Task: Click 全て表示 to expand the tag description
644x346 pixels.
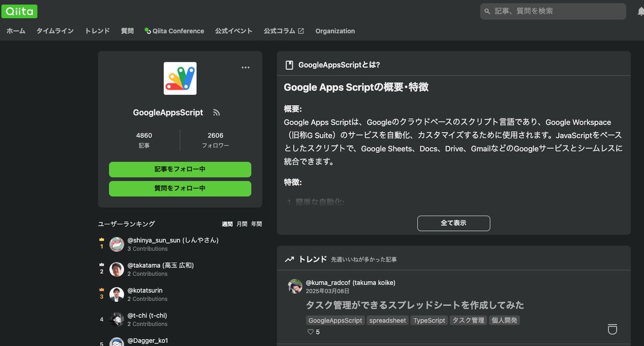Action: (453, 223)
